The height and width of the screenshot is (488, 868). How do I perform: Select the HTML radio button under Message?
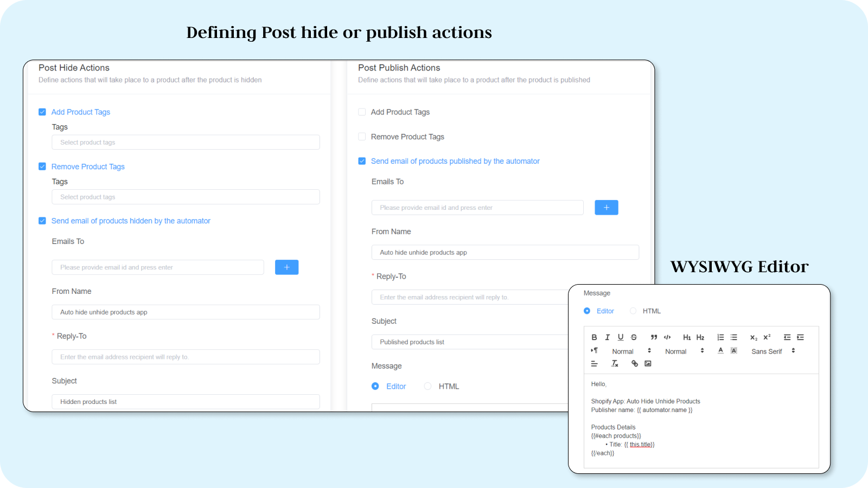click(x=428, y=386)
